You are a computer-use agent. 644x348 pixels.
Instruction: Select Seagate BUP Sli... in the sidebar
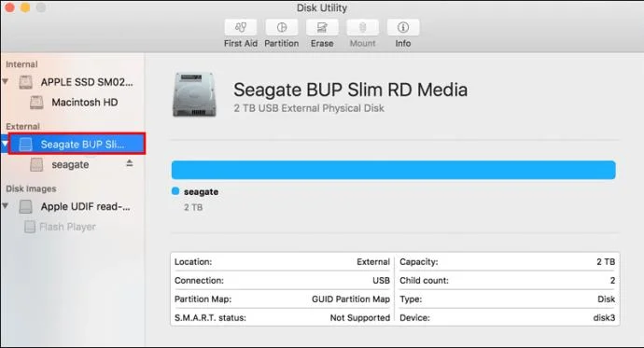(82, 145)
